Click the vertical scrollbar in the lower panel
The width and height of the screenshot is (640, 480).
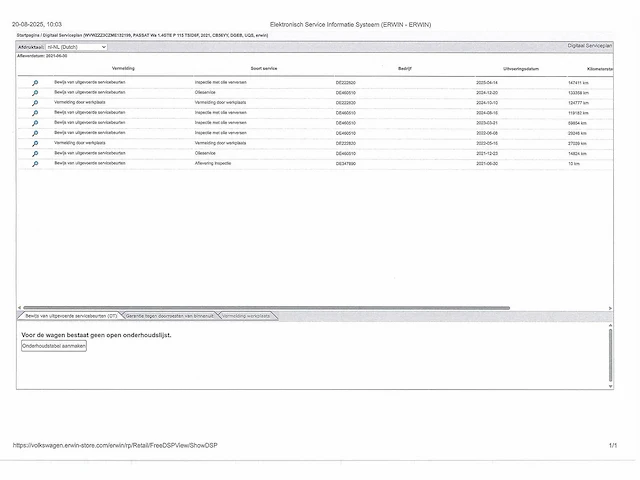pos(611,355)
